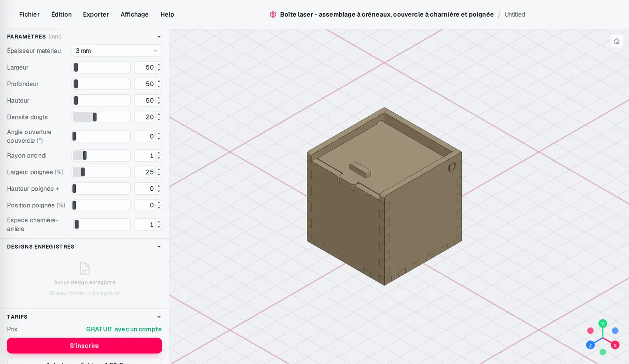
Task: Click the green Y axis ball on the gizmo
Action: [x=603, y=324]
